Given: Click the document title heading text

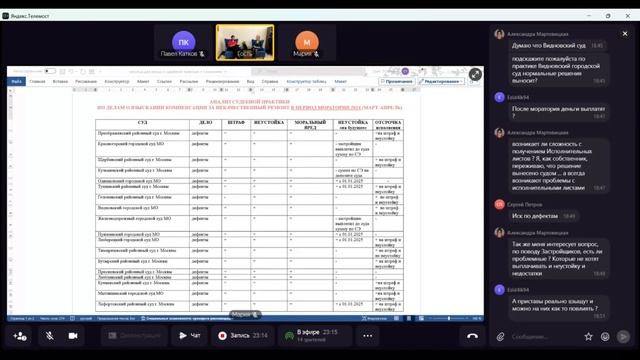Looking at the screenshot, I should [x=249, y=104].
